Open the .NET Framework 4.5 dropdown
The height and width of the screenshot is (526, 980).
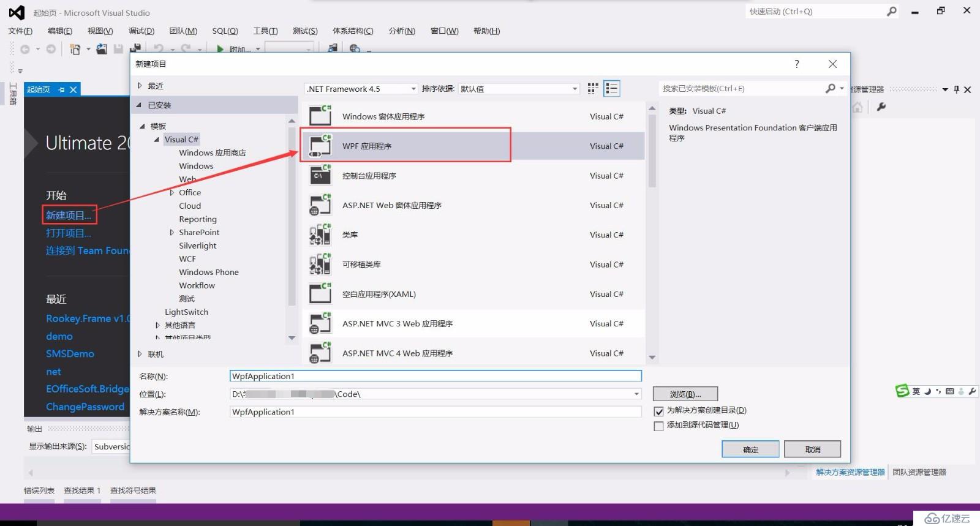click(x=361, y=89)
